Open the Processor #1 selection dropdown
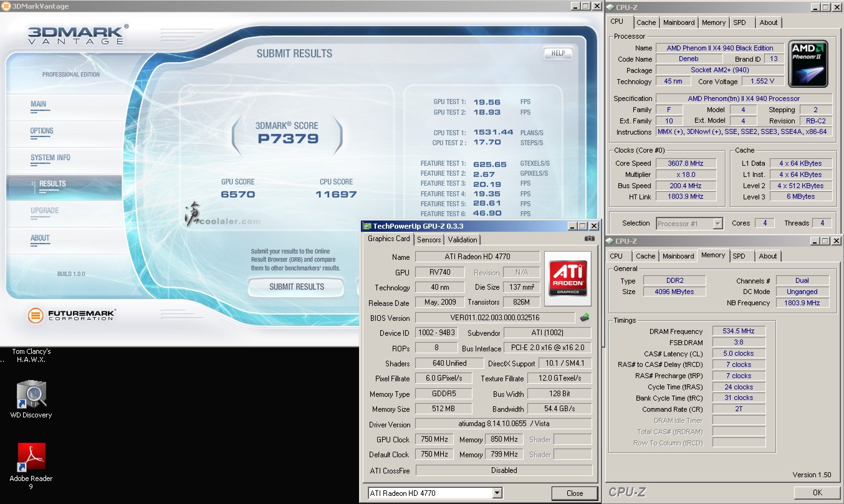The height and width of the screenshot is (504, 844). tap(718, 223)
